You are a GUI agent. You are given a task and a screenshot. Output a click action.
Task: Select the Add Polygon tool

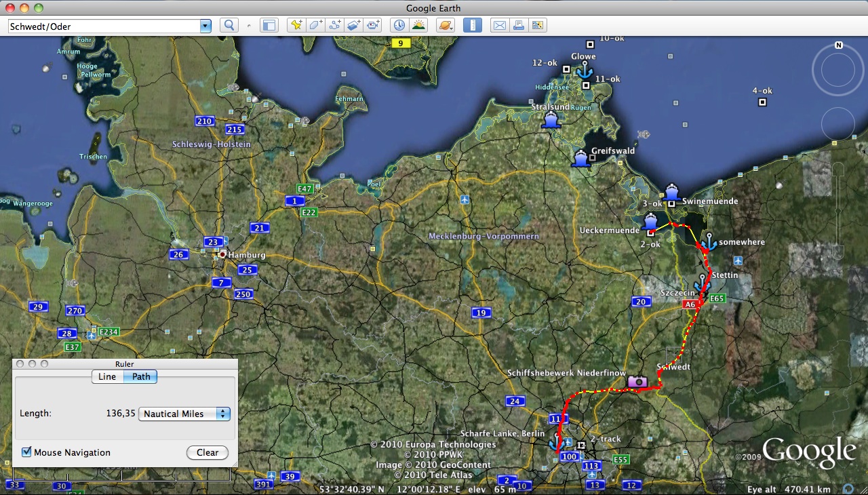(315, 26)
